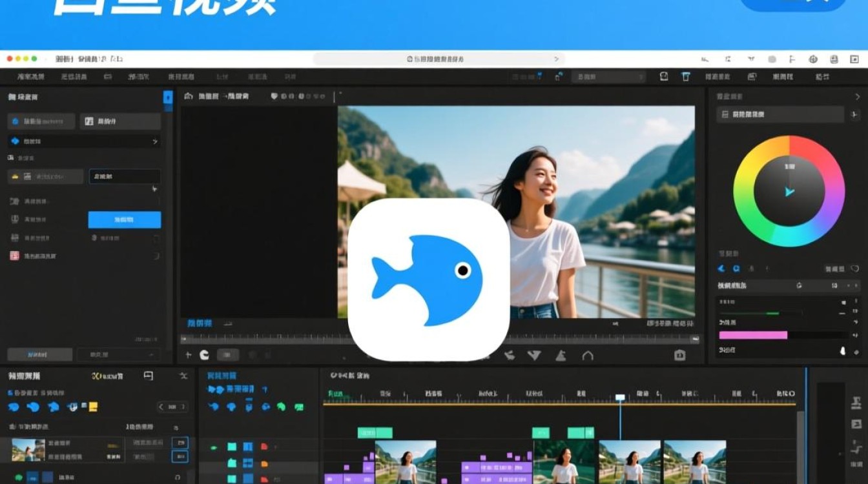The height and width of the screenshot is (484, 868).
Task: Toggle the switch next to the numbered option
Action: click(155, 238)
